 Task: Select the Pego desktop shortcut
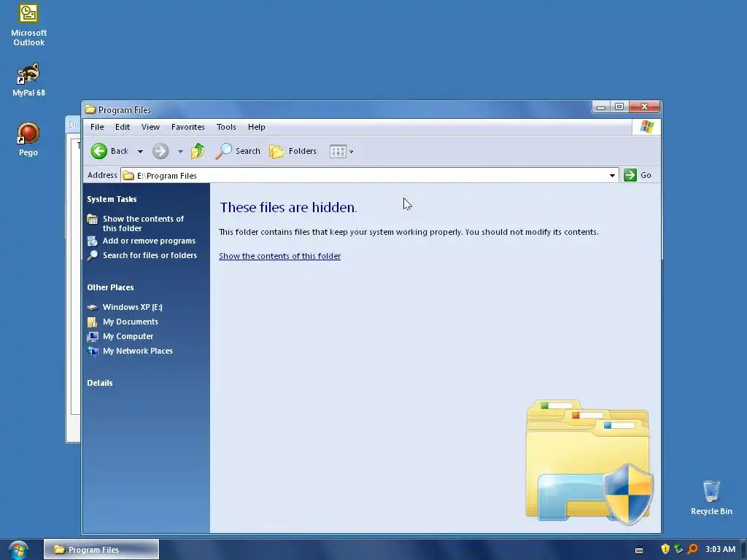click(x=28, y=139)
